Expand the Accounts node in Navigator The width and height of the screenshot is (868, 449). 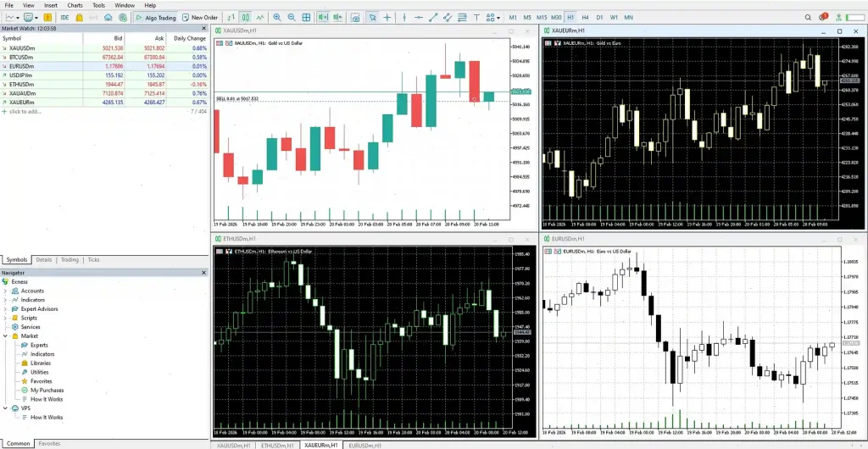[x=4, y=291]
